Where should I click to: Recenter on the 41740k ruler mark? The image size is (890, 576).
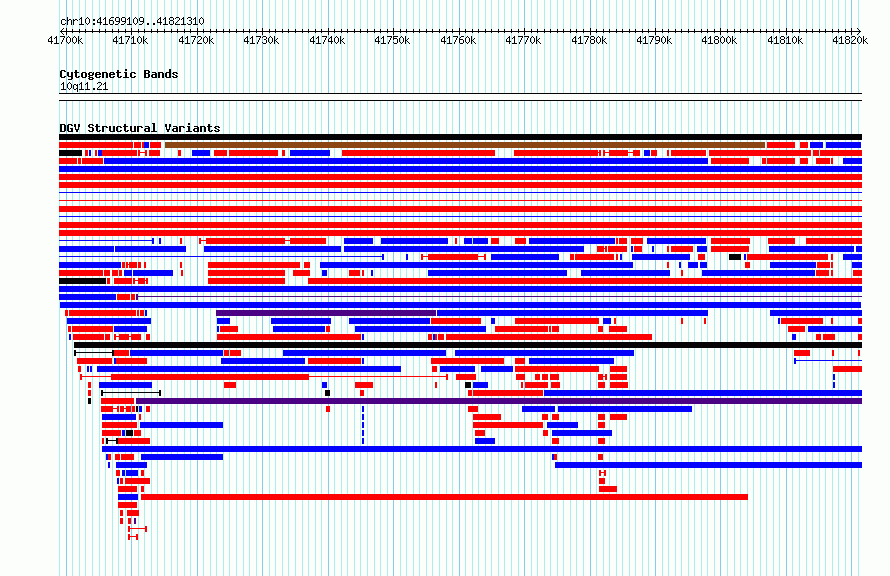[x=328, y=40]
